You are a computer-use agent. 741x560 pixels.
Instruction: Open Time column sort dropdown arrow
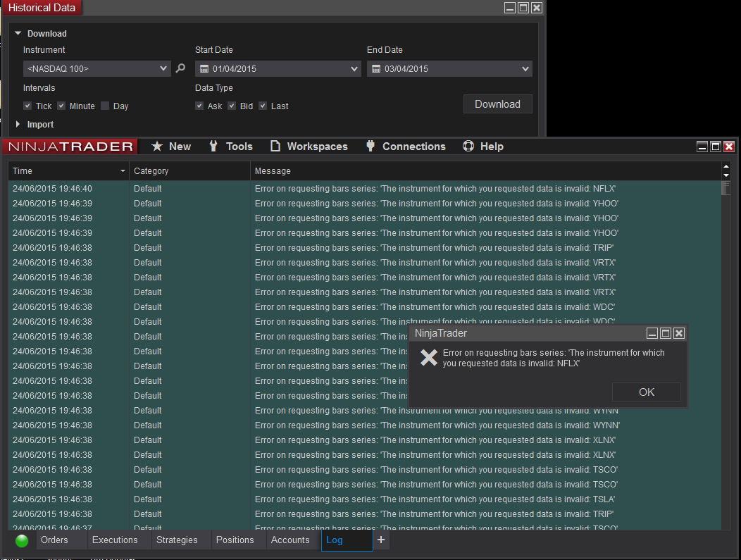pyautogui.click(x=123, y=171)
